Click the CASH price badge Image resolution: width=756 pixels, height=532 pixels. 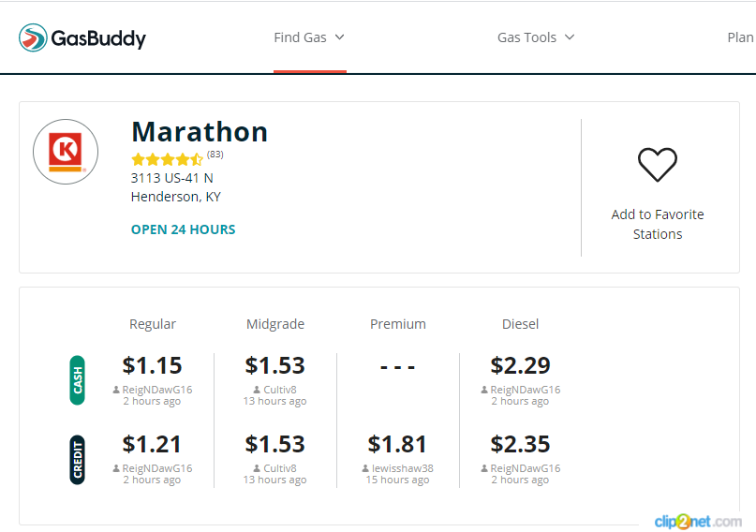pyautogui.click(x=77, y=380)
